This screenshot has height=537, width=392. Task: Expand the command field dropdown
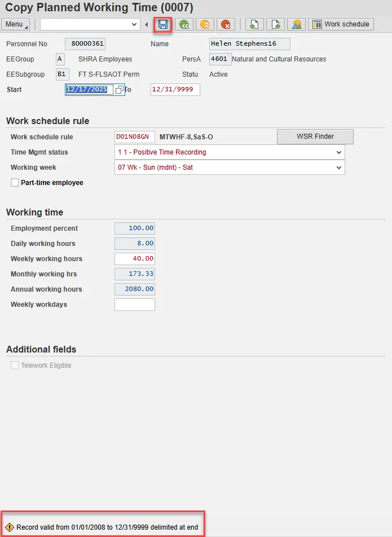[x=134, y=24]
